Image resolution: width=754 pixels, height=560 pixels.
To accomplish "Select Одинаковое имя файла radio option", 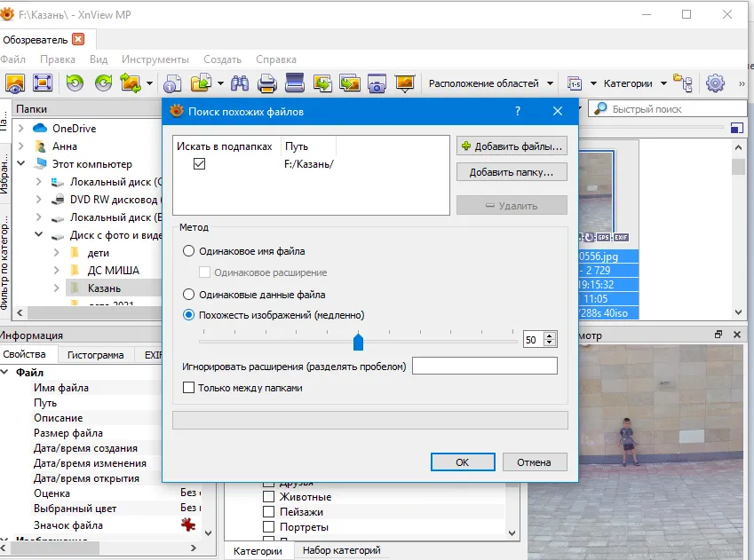I will point(188,251).
